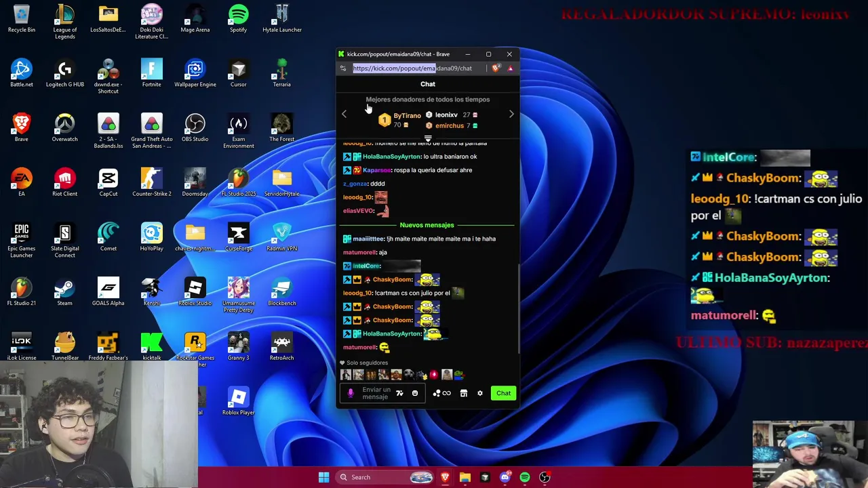This screenshot has width=868, height=488.
Task: Send message with green Chat button
Action: [503, 393]
